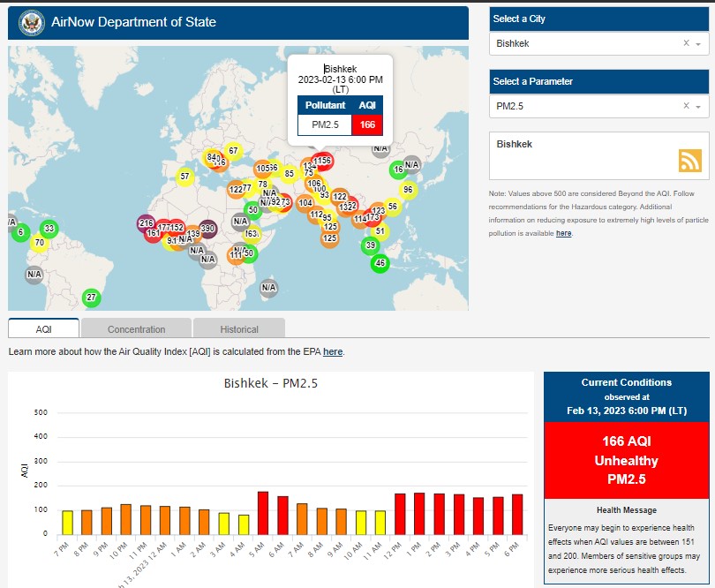Select the green 46 AQI map marker

[380, 262]
